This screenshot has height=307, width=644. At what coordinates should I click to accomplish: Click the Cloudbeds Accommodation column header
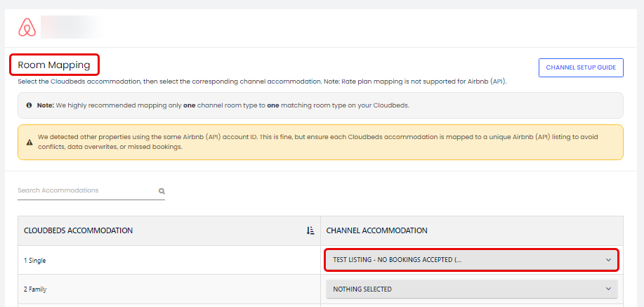point(79,230)
